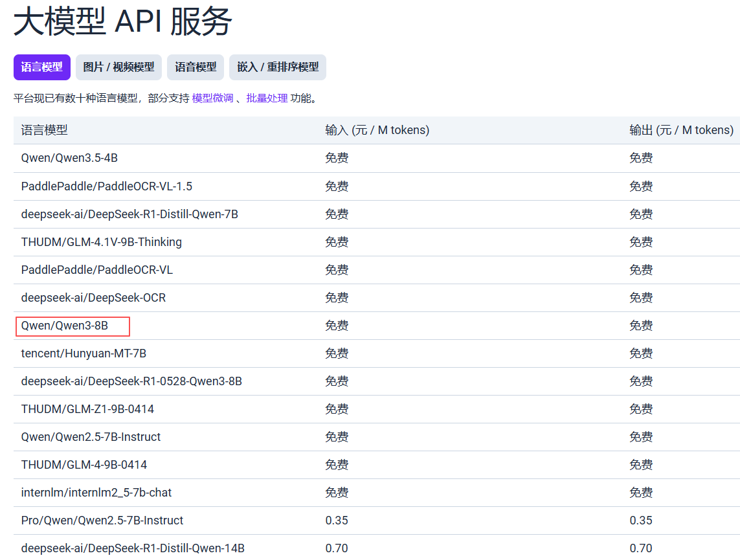Open the 语音模型 tab
Viewport: 740px width, 560px height.
point(196,67)
